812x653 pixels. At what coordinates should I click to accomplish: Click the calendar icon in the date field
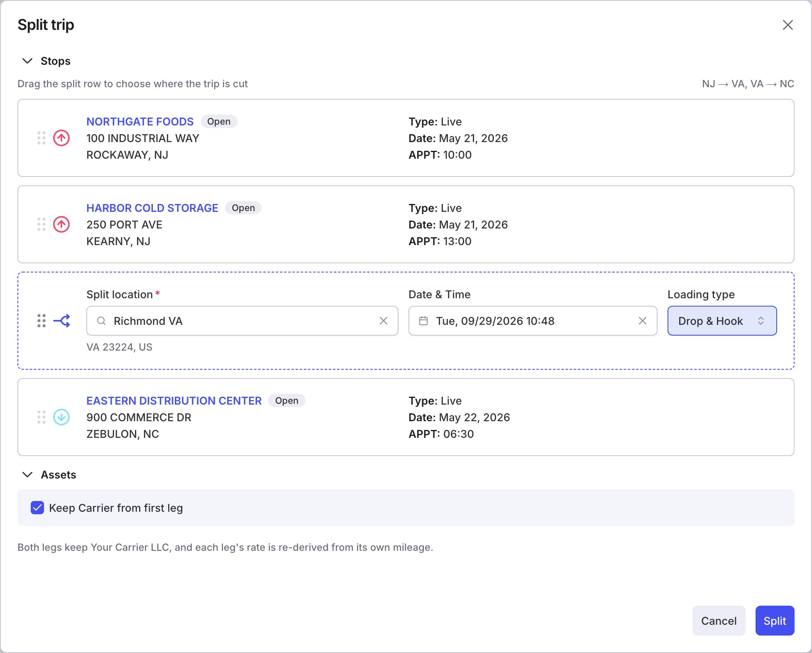423,321
